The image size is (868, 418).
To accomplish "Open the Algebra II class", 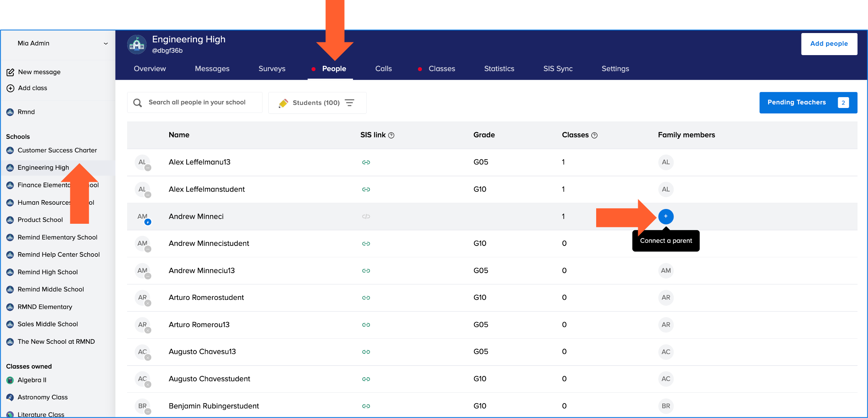I will tap(32, 380).
